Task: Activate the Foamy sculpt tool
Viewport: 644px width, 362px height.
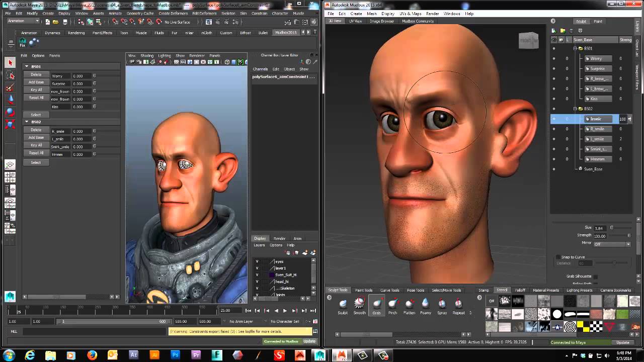Action: [426, 303]
